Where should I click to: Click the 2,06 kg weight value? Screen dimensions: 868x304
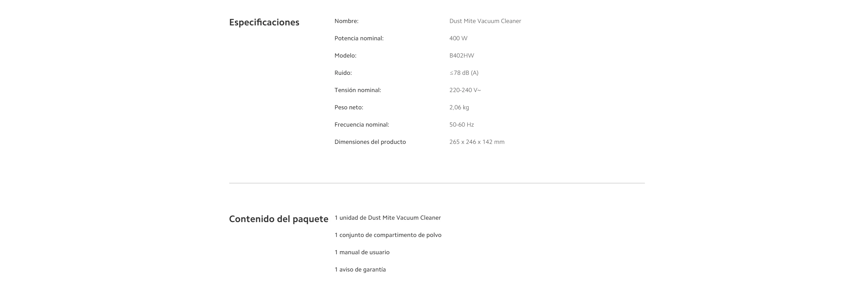click(459, 107)
